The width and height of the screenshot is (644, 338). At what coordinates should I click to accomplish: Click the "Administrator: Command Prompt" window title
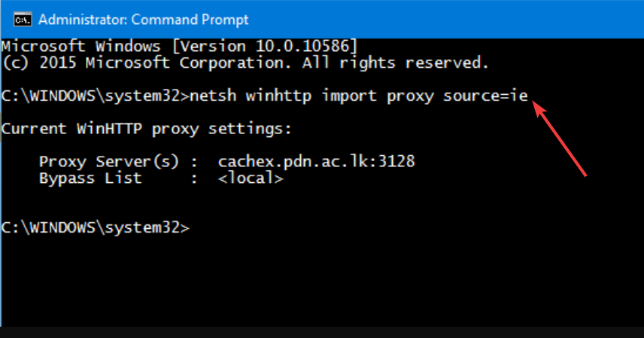point(144,20)
